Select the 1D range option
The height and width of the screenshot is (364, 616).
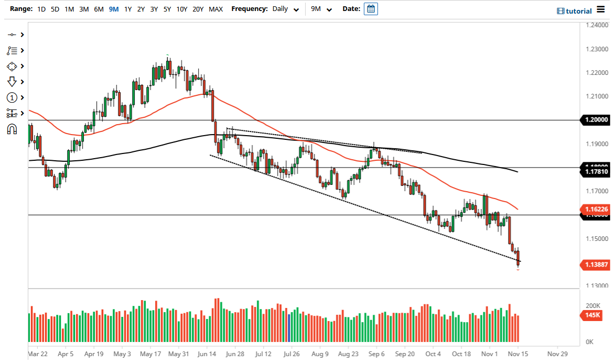tap(41, 9)
